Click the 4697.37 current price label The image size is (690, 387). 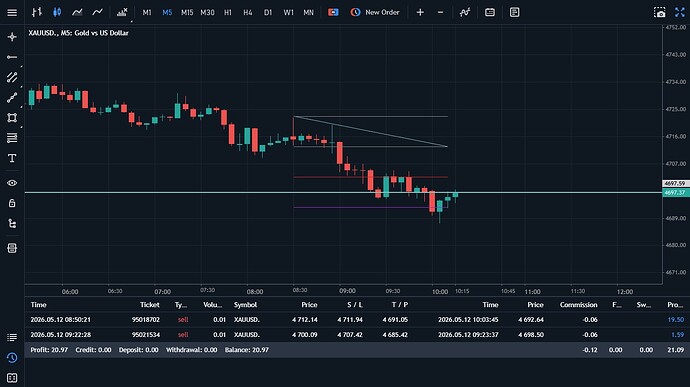point(675,192)
